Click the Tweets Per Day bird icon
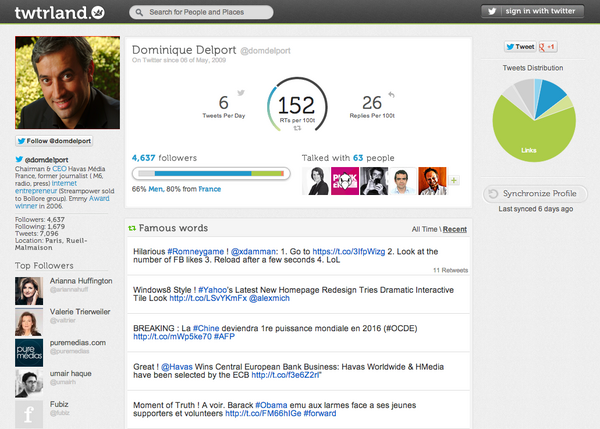 [x=241, y=93]
